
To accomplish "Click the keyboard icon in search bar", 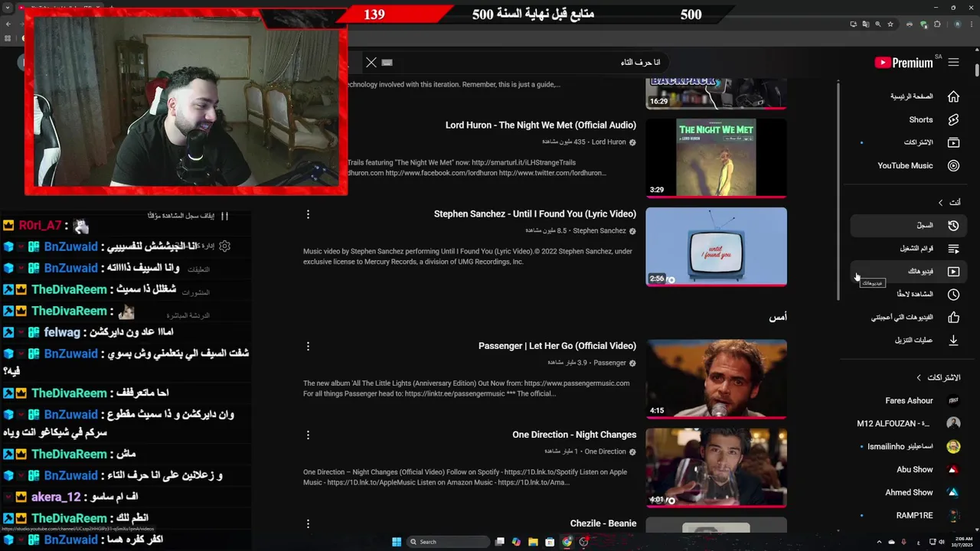I will tap(387, 62).
